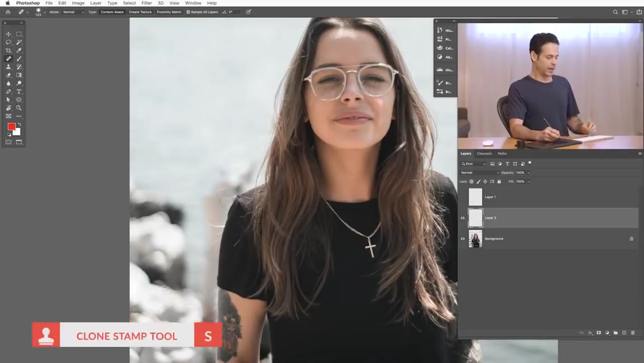644x363 pixels.
Task: Hide Layer 2 with its eye icon
Action: point(463,218)
